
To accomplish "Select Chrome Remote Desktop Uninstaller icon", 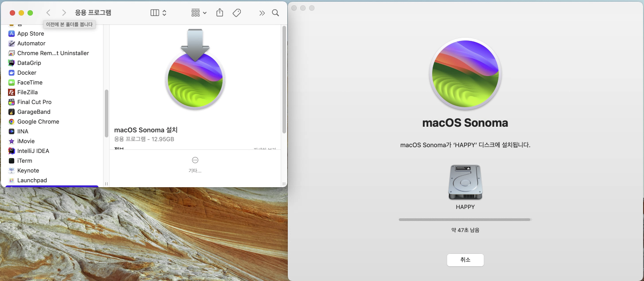I will pyautogui.click(x=12, y=53).
